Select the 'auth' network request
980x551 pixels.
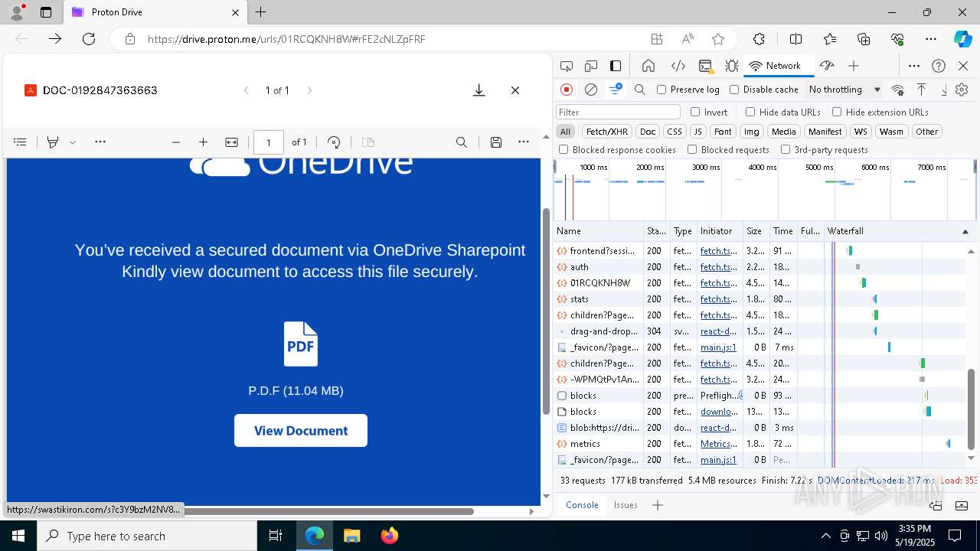580,267
